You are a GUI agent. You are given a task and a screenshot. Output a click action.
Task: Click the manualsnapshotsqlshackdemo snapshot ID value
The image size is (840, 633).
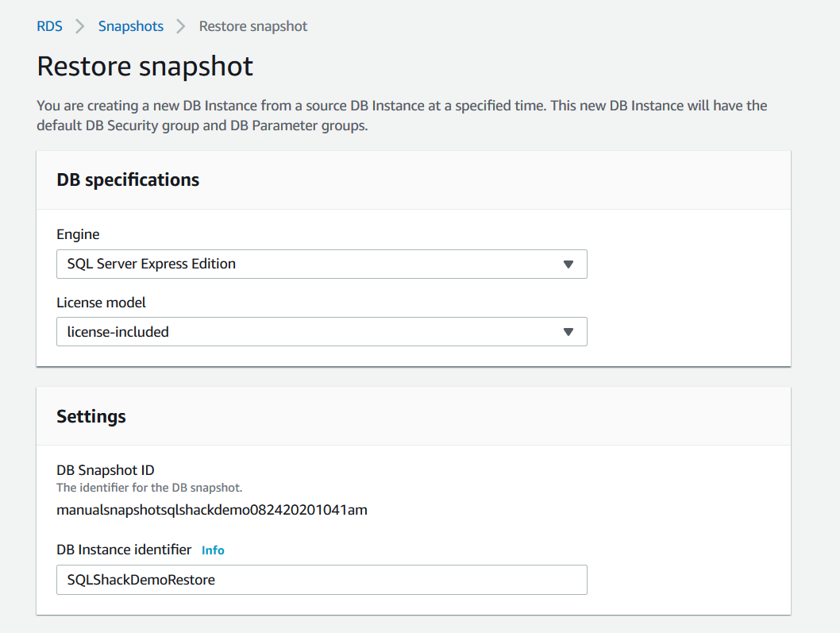(211, 510)
